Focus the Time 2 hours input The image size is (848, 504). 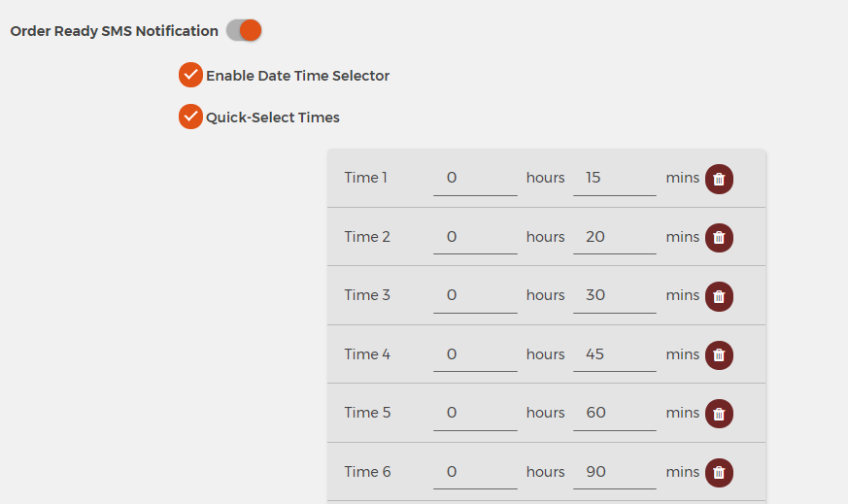click(475, 237)
